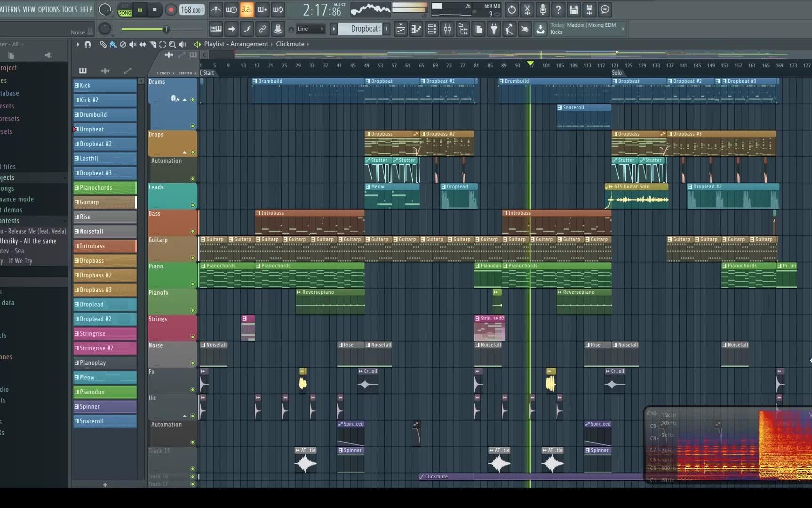The image size is (812, 508).
Task: Click the Solo timeline marker
Action: point(617,73)
